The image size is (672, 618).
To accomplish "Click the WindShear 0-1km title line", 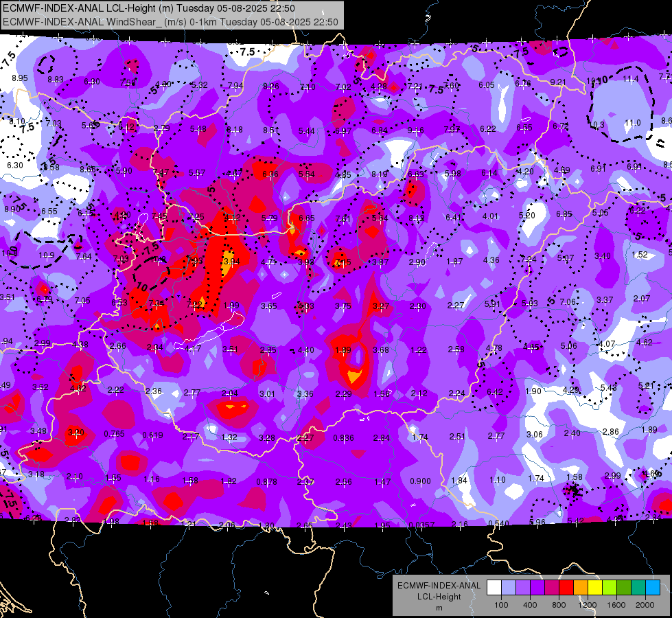I will click(x=170, y=22).
